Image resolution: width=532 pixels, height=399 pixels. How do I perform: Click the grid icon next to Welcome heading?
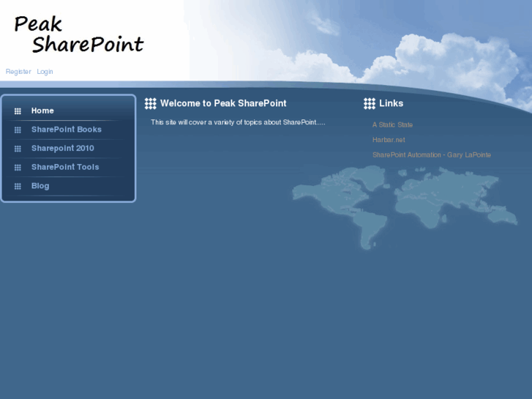tap(150, 103)
